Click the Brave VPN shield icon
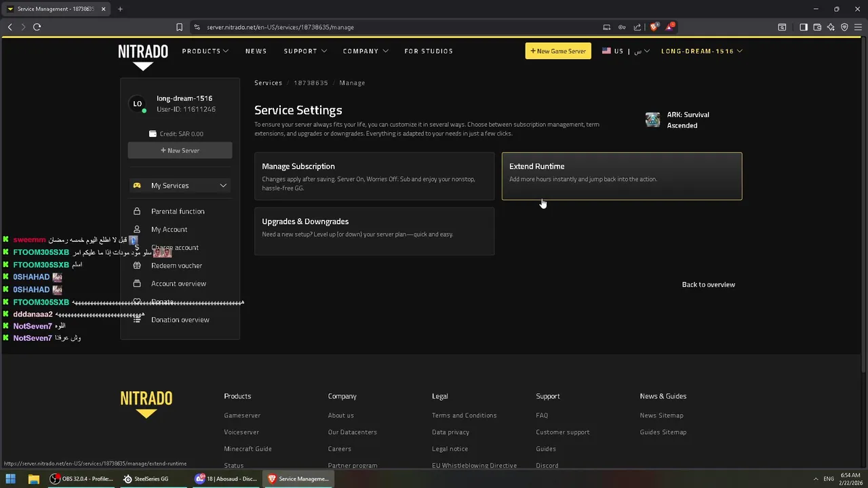Screen dimensions: 868x488 point(844,27)
